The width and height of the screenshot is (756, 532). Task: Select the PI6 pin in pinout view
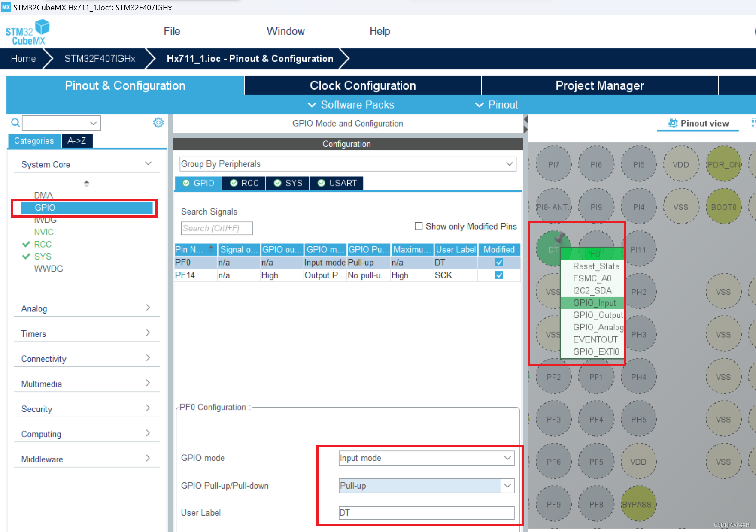(596, 165)
